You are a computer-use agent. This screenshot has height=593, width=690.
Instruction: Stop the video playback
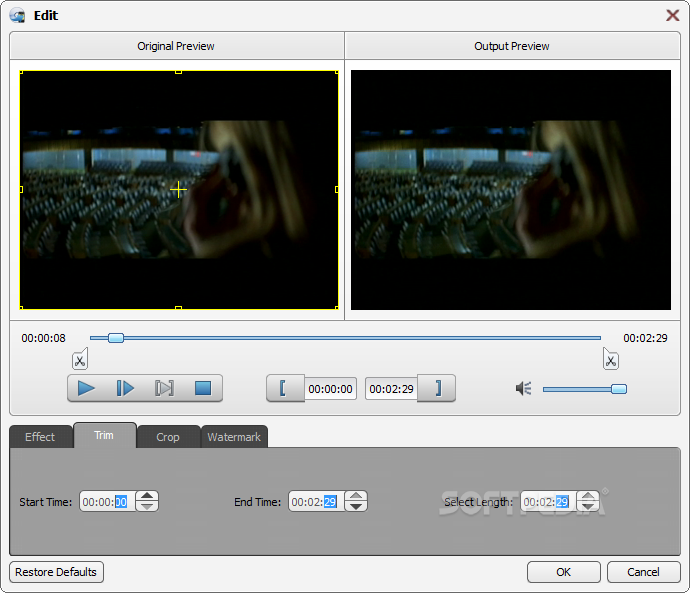[x=203, y=388]
